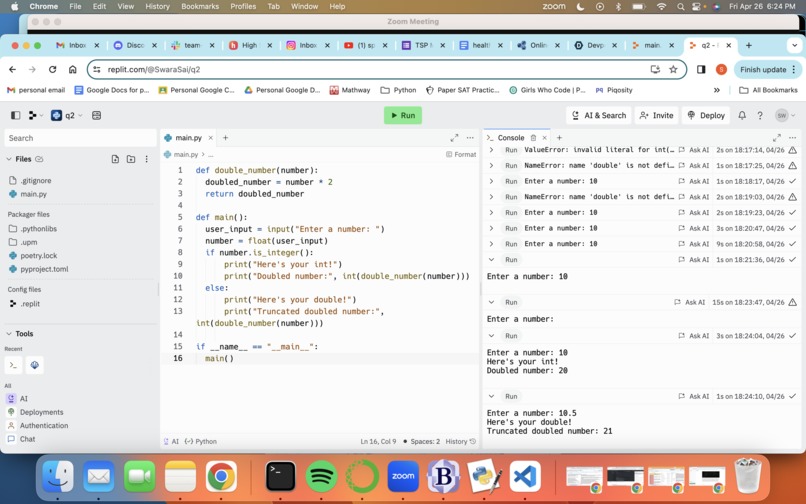
Task: Collapse the Tools section
Action: click(x=9, y=333)
